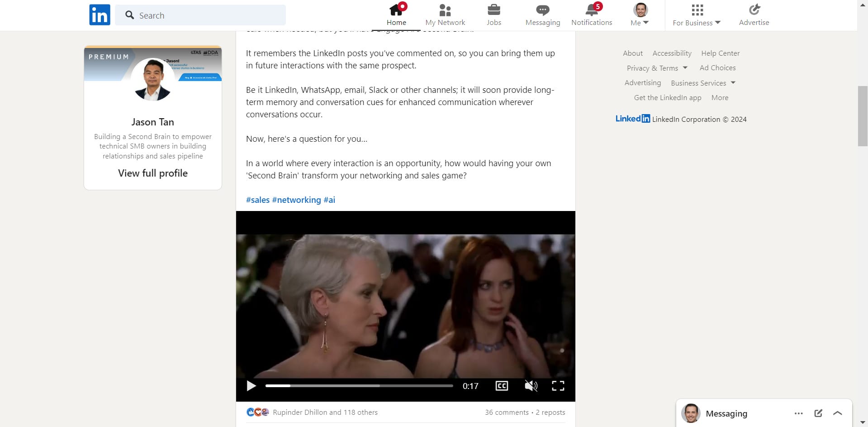Expand the Privacy & Terms dropdown

657,68
